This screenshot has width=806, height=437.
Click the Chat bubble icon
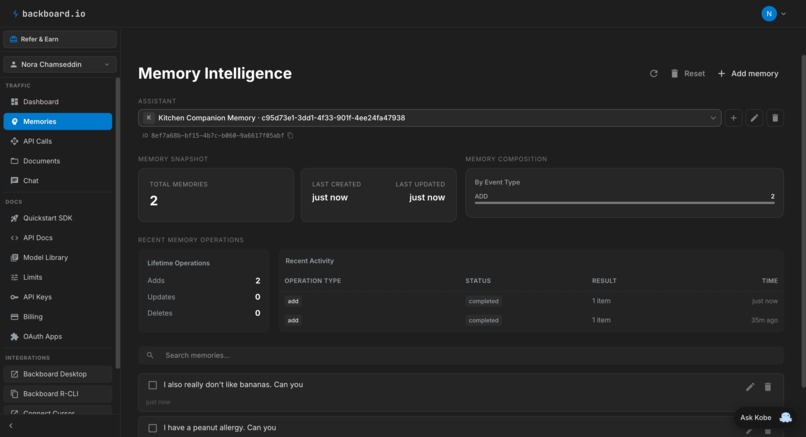tap(14, 180)
